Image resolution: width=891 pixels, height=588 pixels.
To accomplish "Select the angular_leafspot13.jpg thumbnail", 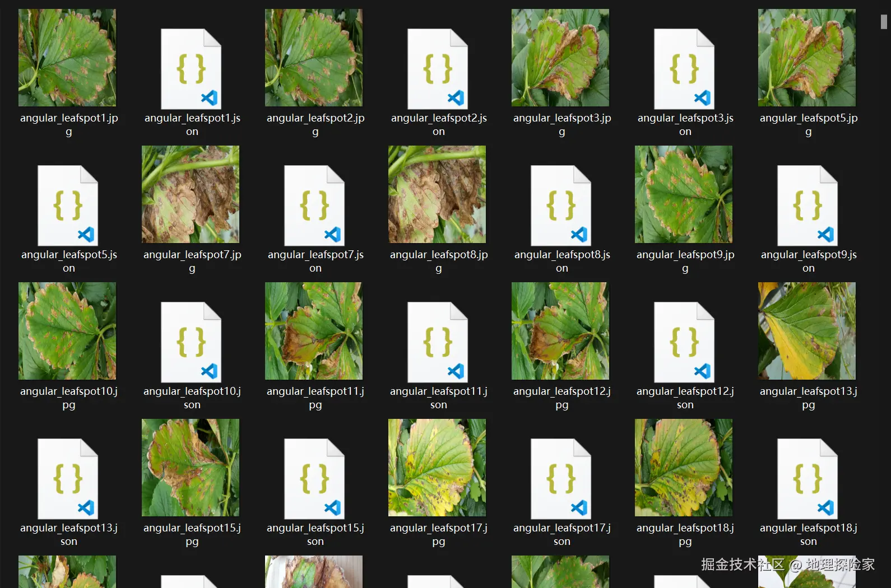I will [807, 331].
